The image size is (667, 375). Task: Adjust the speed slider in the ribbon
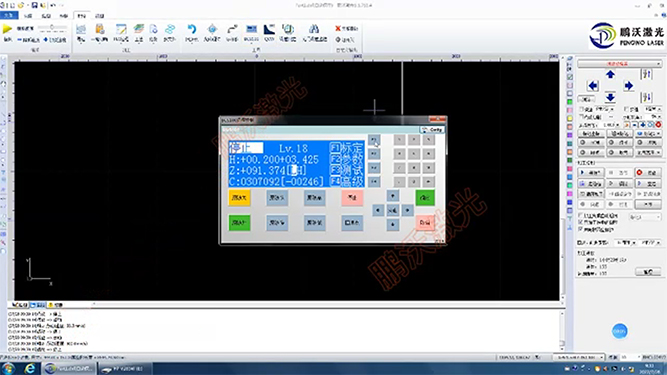(x=52, y=28)
